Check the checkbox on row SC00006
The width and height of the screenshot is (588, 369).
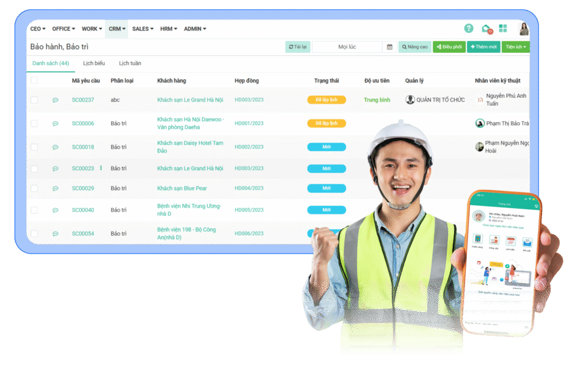point(34,122)
